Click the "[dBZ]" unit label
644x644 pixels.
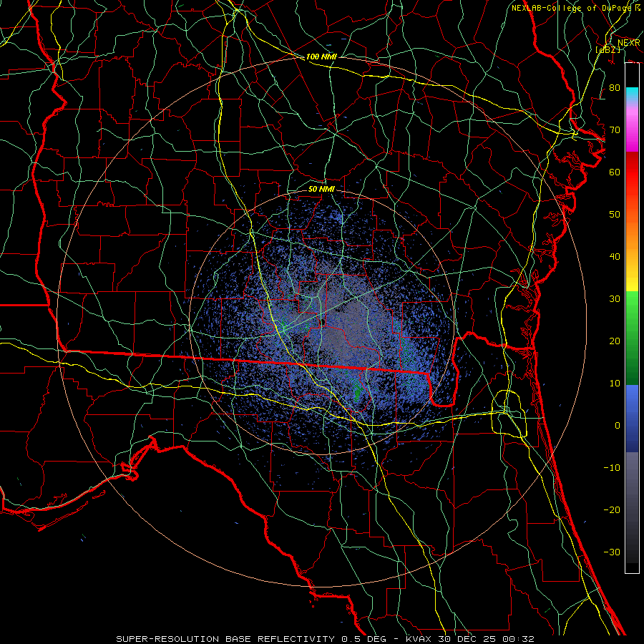(608, 49)
